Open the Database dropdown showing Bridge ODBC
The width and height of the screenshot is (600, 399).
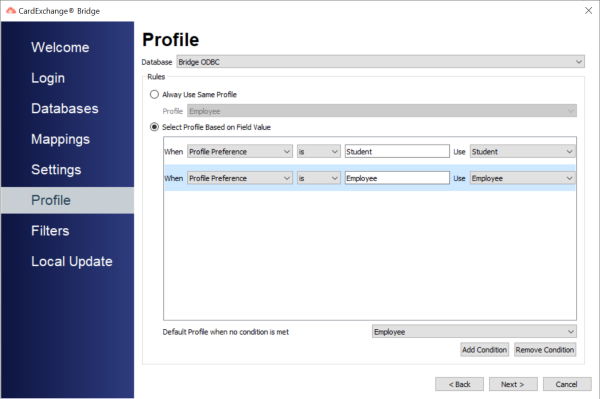coord(380,62)
